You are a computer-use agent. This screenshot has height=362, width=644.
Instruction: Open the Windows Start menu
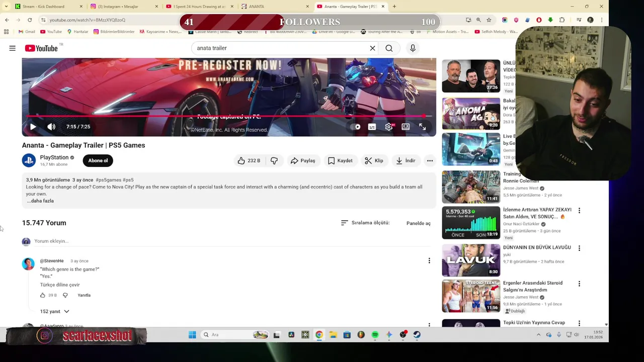(192, 335)
